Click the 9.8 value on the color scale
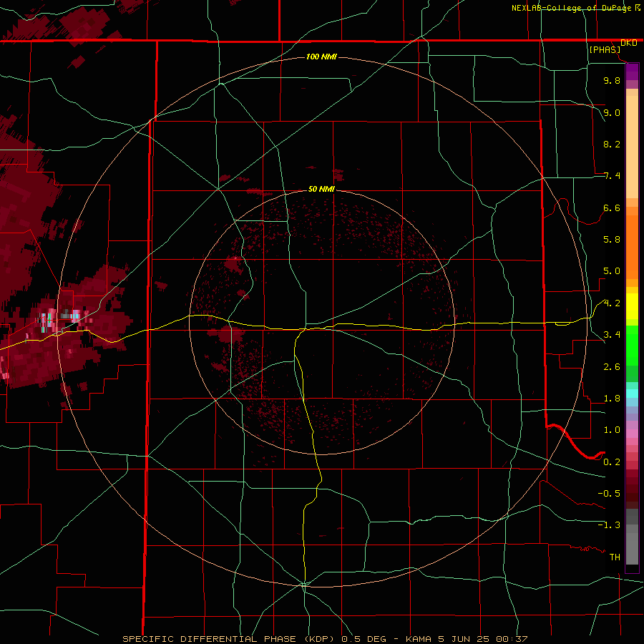Image resolution: width=644 pixels, height=644 pixels. click(x=612, y=80)
